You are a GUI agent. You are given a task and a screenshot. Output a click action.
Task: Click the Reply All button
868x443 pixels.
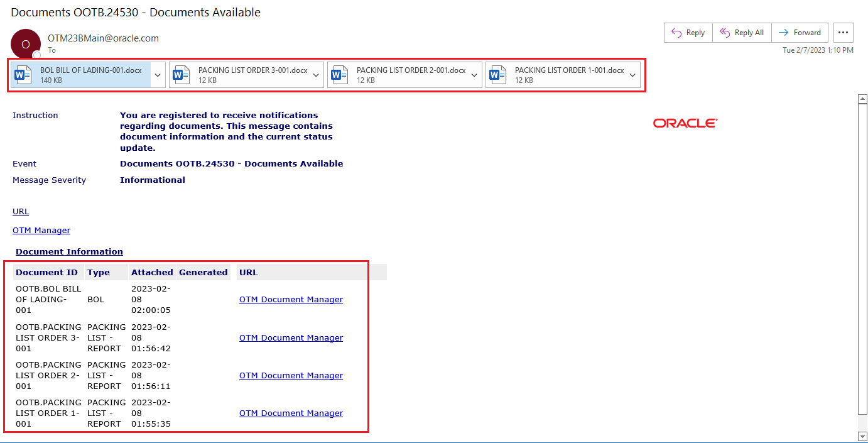742,33
